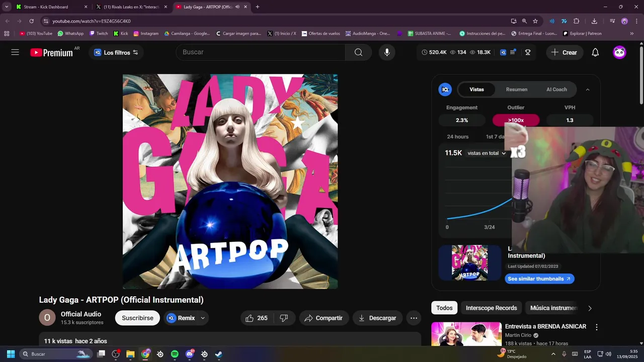The width and height of the screenshot is (644, 362).
Task: Open the tab search dropdown
Action: 7,7
